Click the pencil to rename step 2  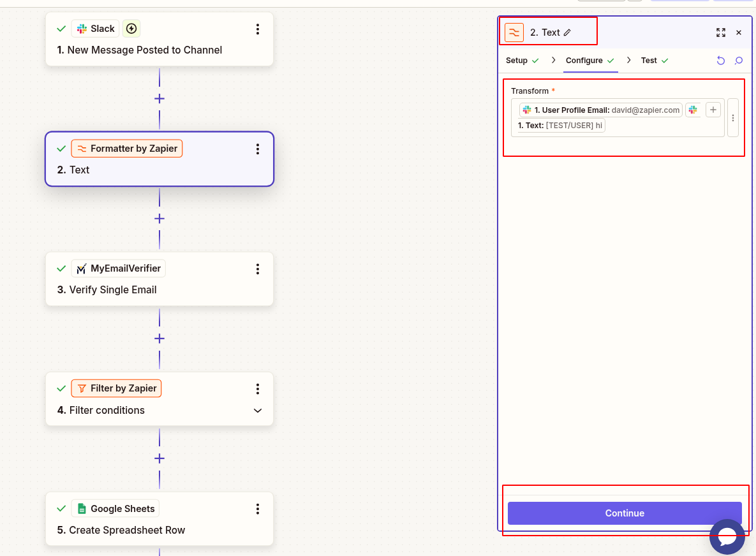point(568,32)
